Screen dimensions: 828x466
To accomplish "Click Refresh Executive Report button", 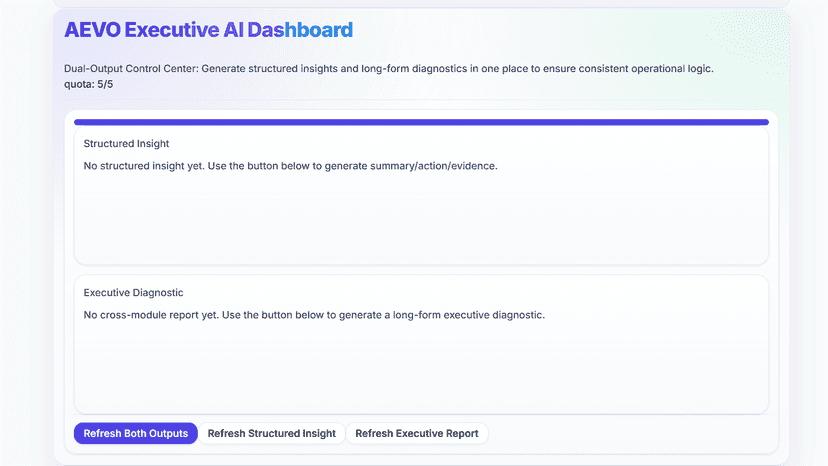I will click(417, 433).
